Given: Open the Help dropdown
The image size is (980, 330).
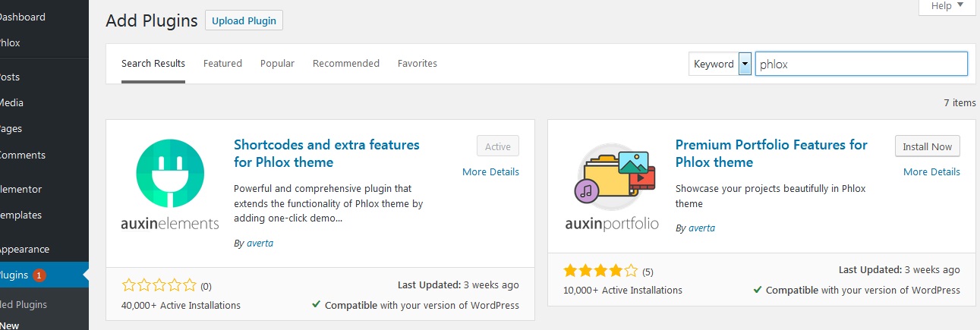Looking at the screenshot, I should pyautogui.click(x=947, y=6).
